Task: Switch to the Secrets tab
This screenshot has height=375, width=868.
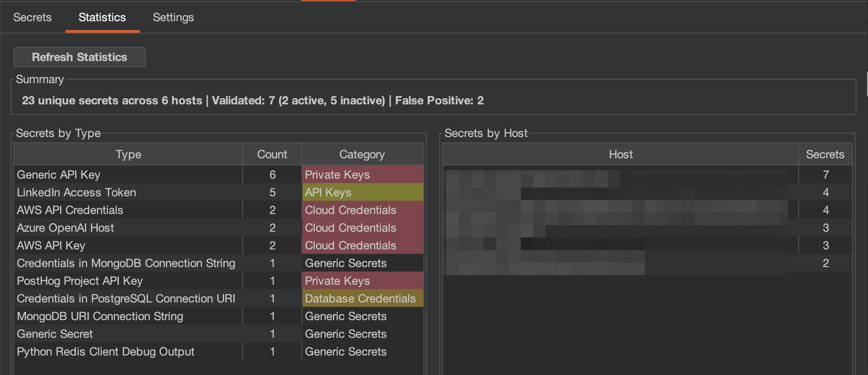Action: [32, 18]
